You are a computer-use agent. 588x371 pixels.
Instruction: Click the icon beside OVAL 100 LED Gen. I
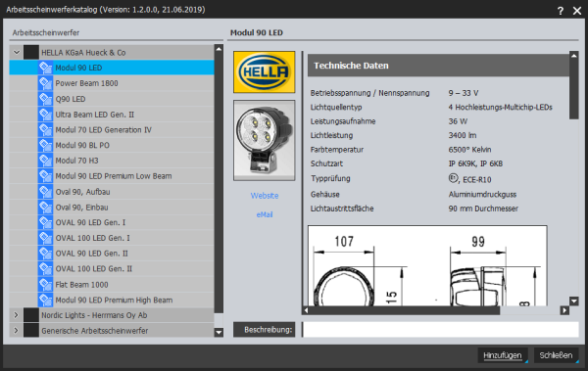45,238
